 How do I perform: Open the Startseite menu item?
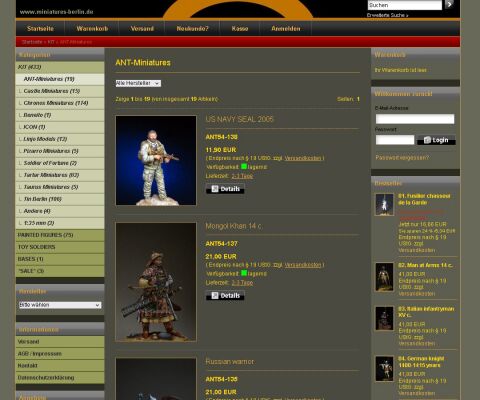[40, 29]
